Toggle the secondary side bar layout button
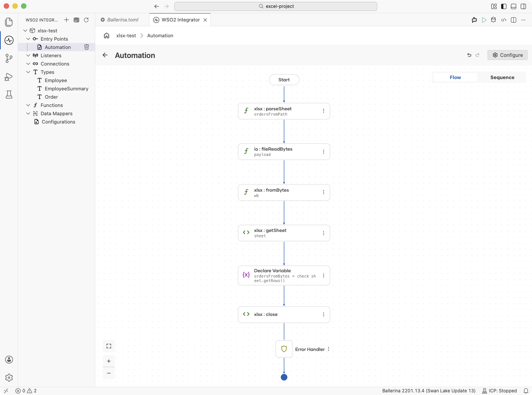 click(523, 6)
